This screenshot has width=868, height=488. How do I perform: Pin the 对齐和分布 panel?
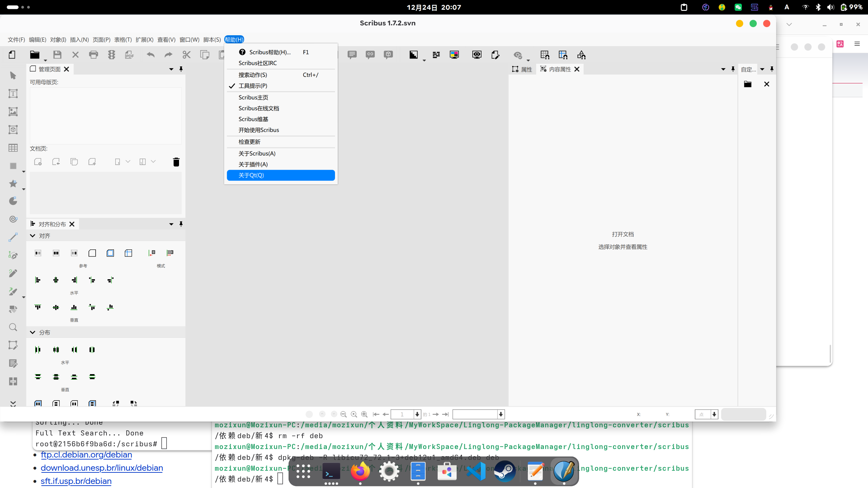(181, 224)
